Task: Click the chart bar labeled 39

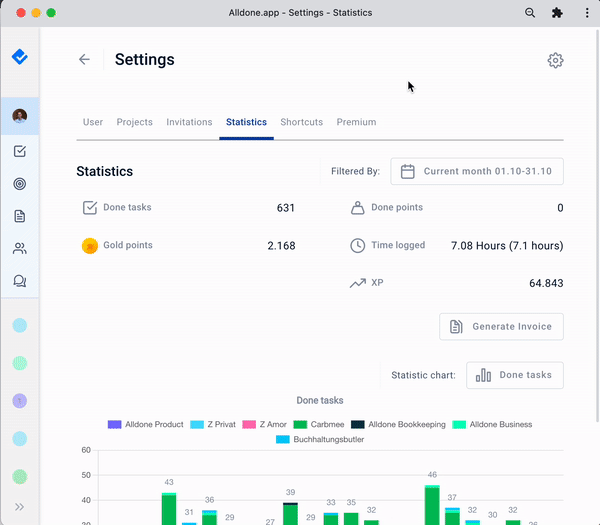Action: tap(290, 514)
